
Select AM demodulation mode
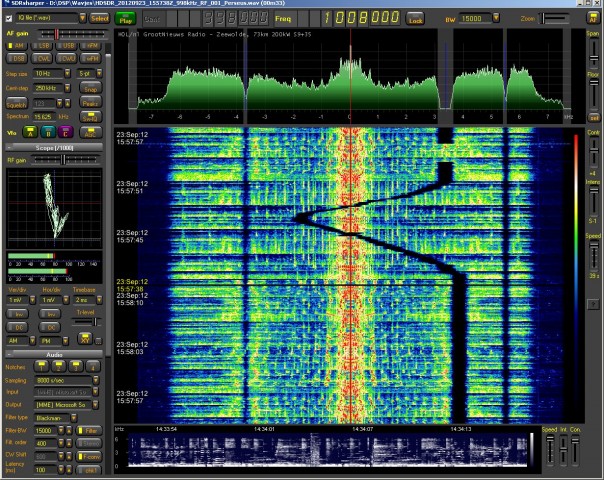coord(17,46)
